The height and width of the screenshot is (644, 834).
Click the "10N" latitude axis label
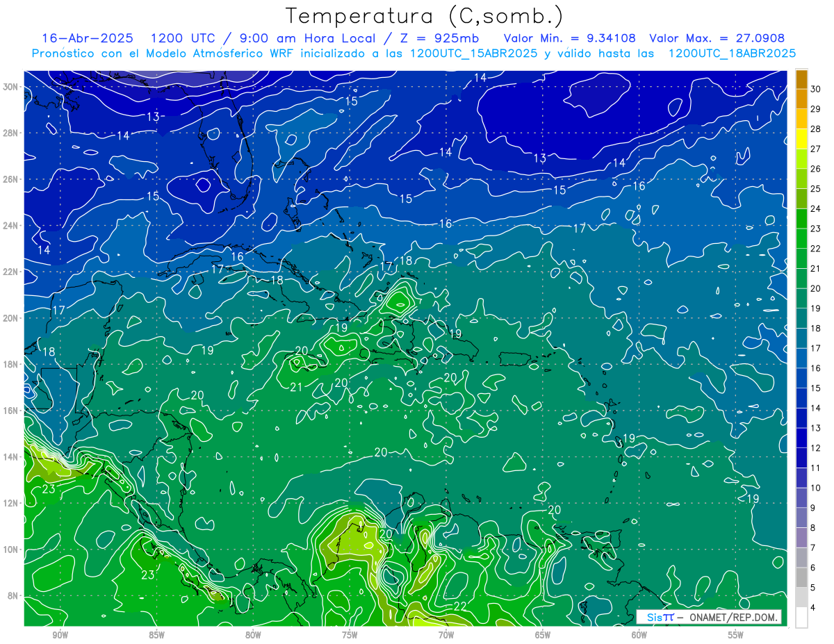coord(9,549)
